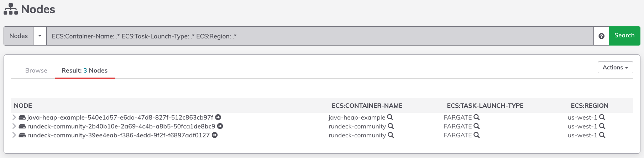This screenshot has height=158, width=644.
Task: Click the green Search button
Action: coord(624,36)
